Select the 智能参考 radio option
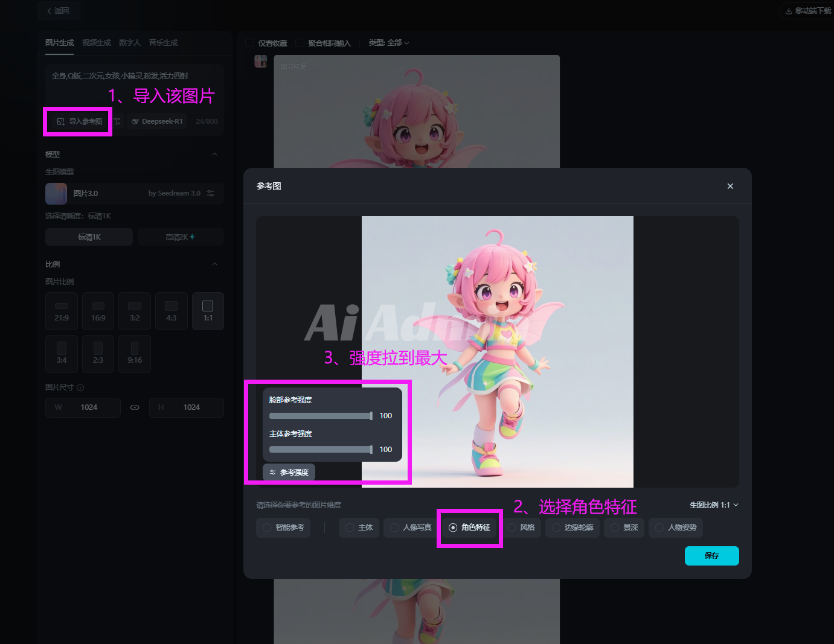 click(x=267, y=528)
